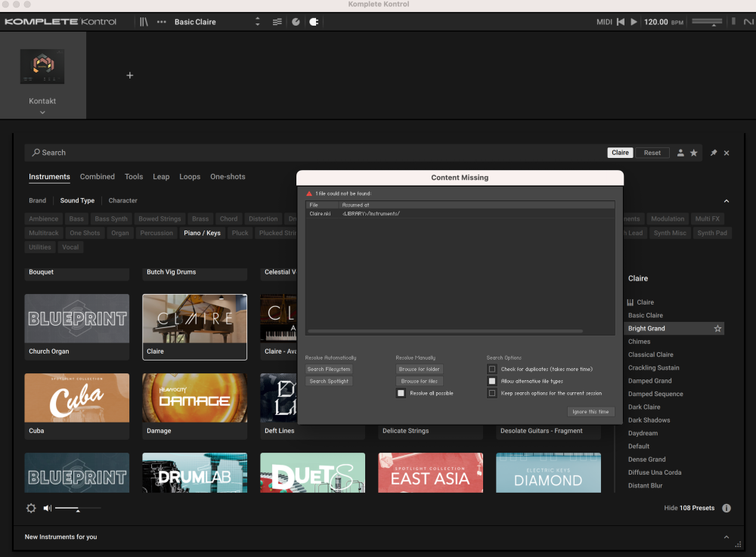756x557 pixels.
Task: Enable Check for duplicates checkbox
Action: (x=492, y=369)
